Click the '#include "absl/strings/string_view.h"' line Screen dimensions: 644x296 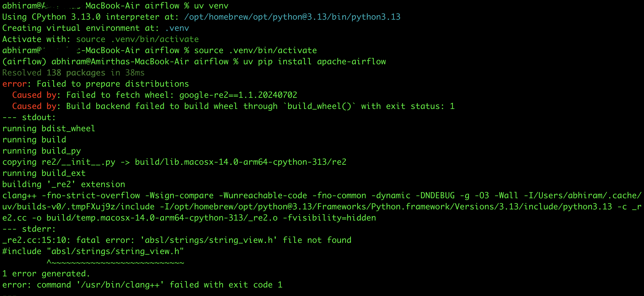click(93, 251)
